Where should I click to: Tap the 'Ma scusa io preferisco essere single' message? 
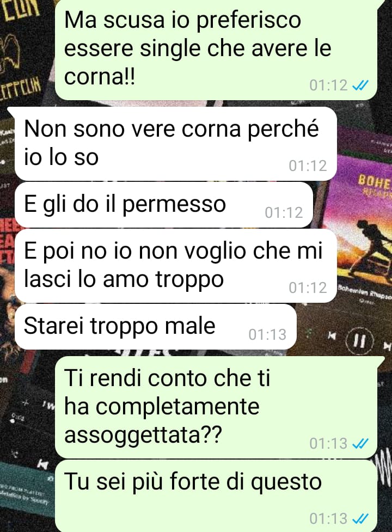pyautogui.click(x=216, y=50)
